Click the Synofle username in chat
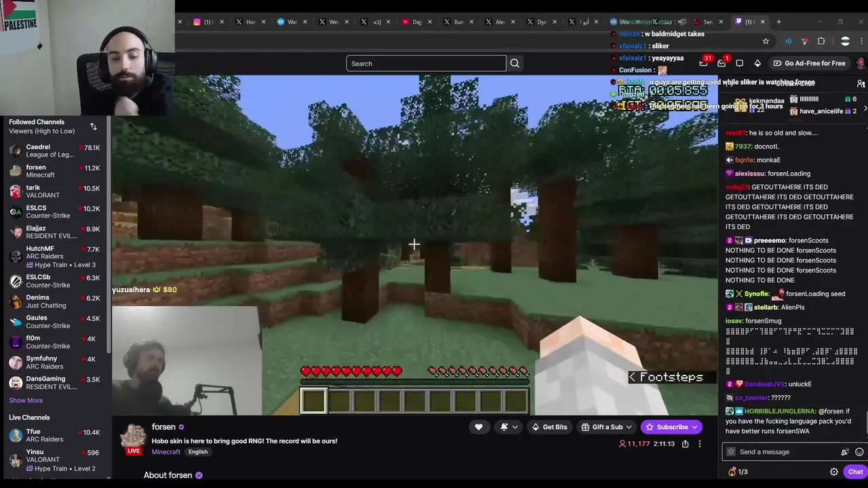Viewport: 868px width, 488px height. [x=756, y=294]
